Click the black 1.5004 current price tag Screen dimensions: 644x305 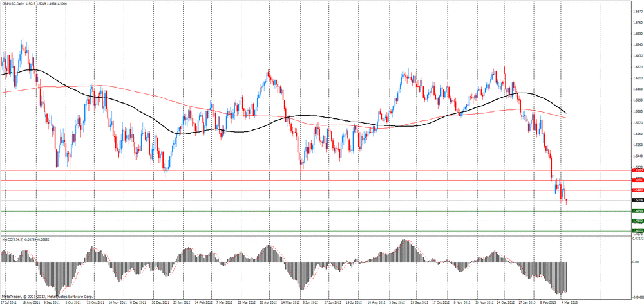(636, 201)
